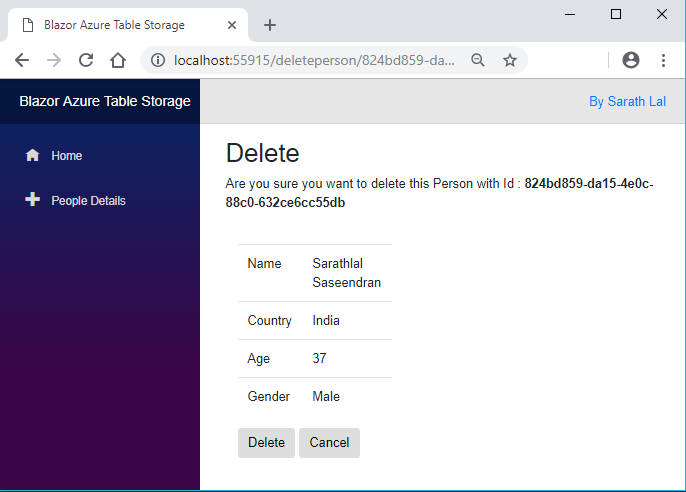Image resolution: width=686 pixels, height=492 pixels.
Task: Click the Age label in the table
Action: click(x=259, y=359)
